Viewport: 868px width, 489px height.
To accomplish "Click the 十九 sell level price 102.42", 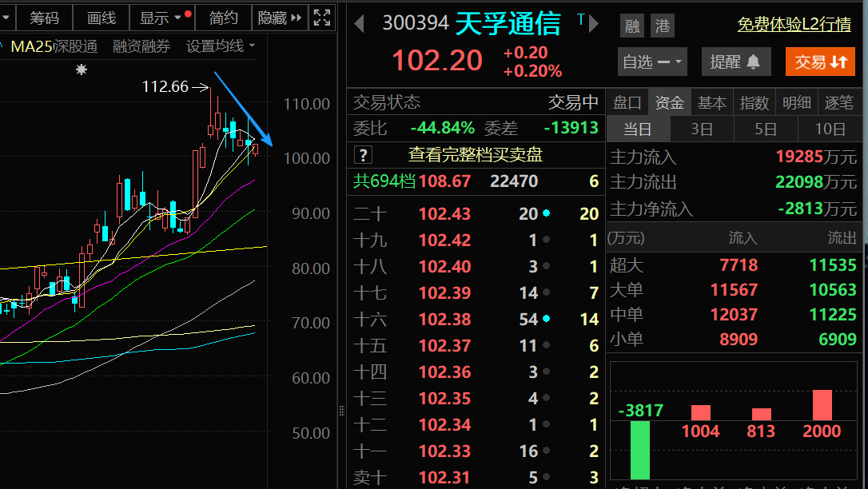I will 444,240.
